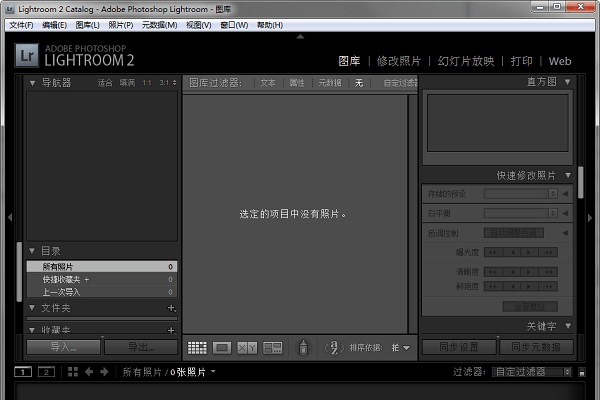Viewport: 600px width, 416px height.
Task: Click the 导出... button
Action: [x=141, y=347]
